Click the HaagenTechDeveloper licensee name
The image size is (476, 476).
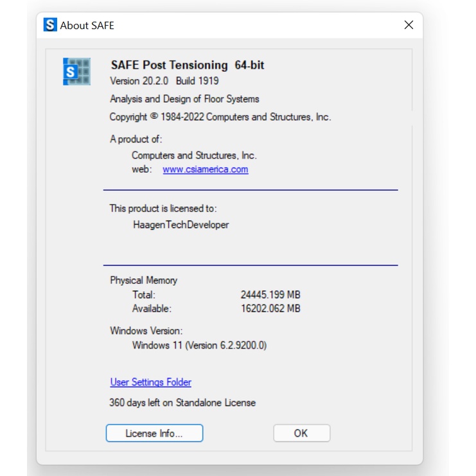tap(181, 225)
